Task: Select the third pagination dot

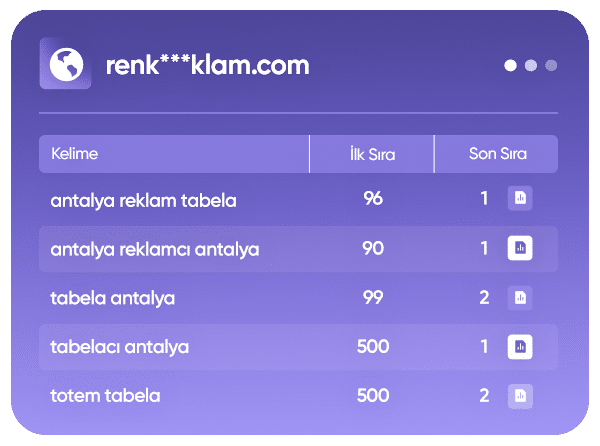Action: point(551,66)
